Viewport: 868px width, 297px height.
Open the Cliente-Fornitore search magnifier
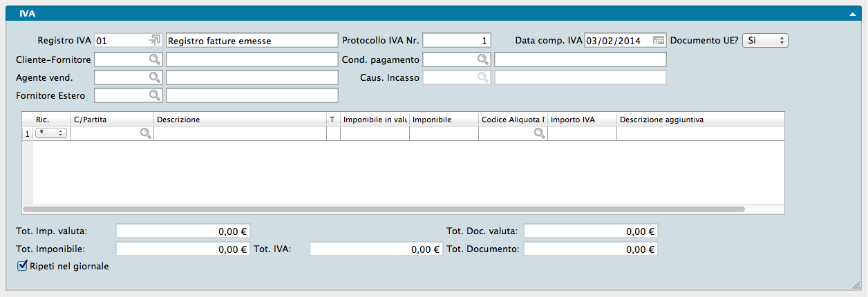pos(155,59)
